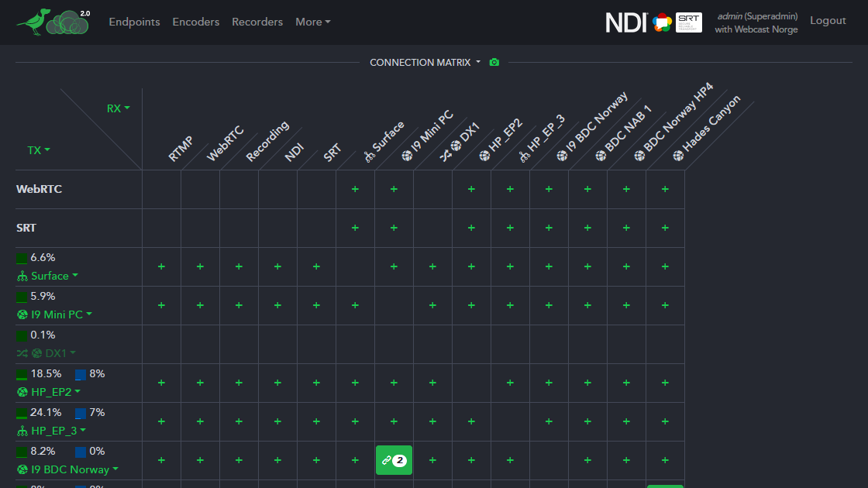Open the RX dropdown
The image size is (868, 488).
(118, 108)
